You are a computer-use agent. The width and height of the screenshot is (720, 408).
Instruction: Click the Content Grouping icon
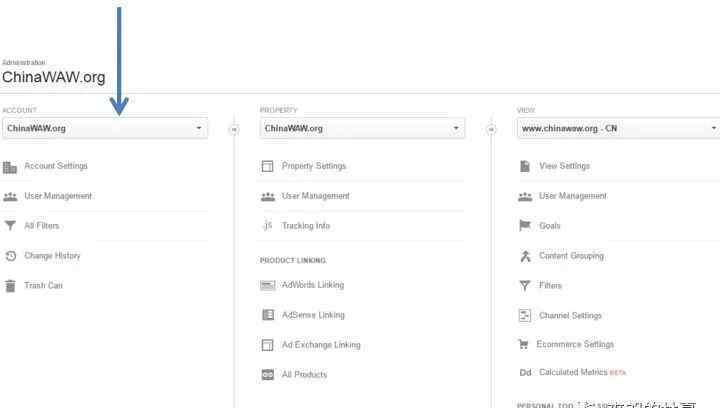525,256
